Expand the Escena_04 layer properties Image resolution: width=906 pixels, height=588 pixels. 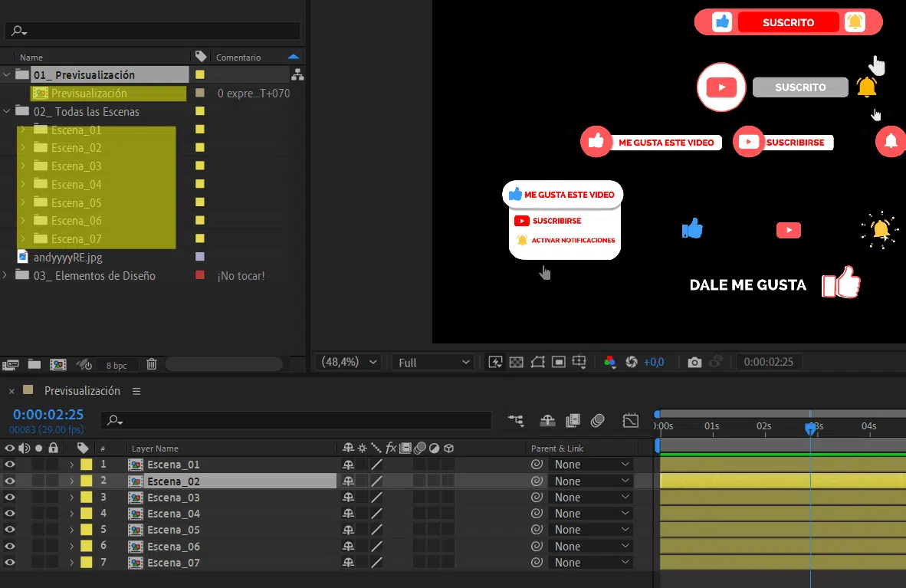pyautogui.click(x=71, y=514)
